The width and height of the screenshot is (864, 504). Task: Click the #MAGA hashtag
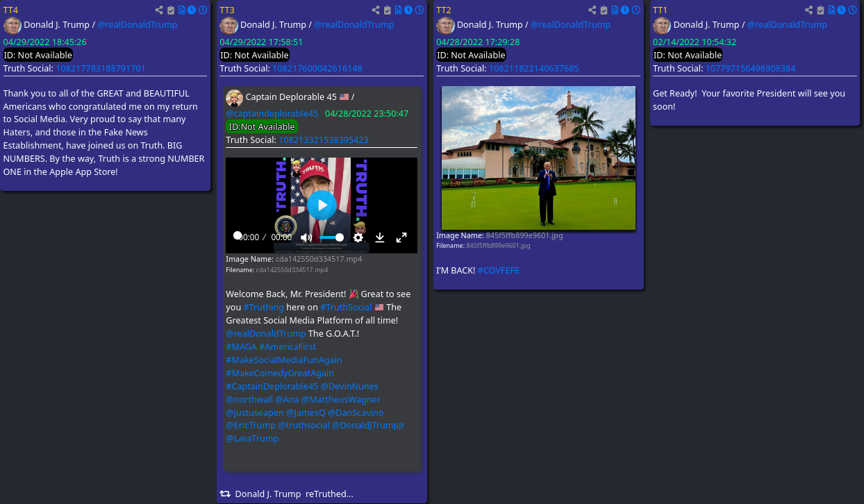(241, 347)
